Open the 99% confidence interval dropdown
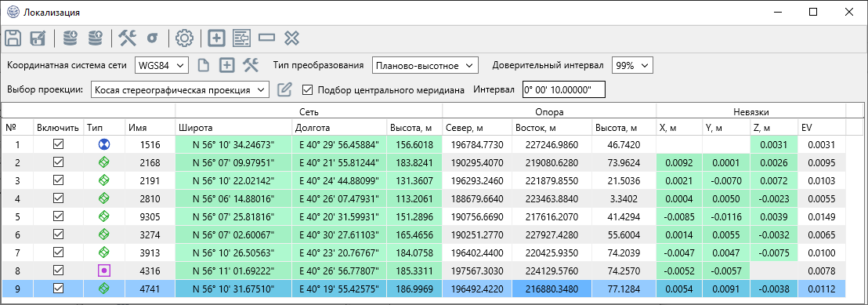The width and height of the screenshot is (868, 305). point(633,65)
